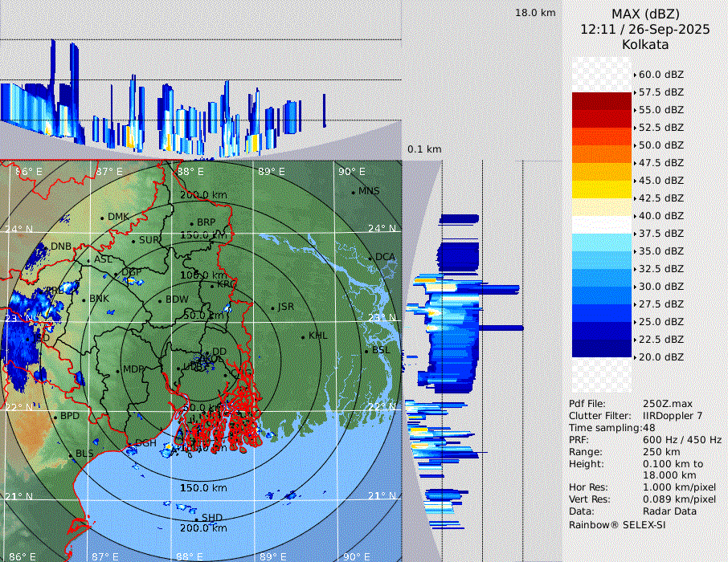This screenshot has height=562, width=728.
Task: Click the dark red swatch below 57.5 dBZ
Action: tap(602, 101)
